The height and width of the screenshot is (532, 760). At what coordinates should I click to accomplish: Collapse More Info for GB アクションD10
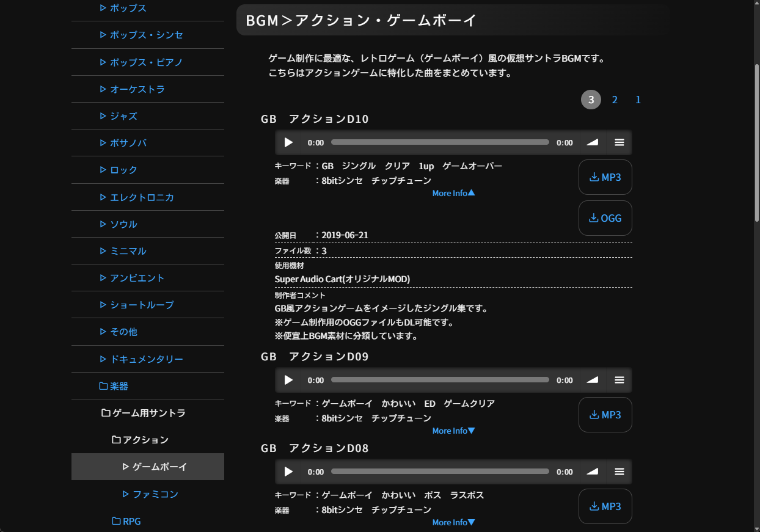(x=453, y=192)
